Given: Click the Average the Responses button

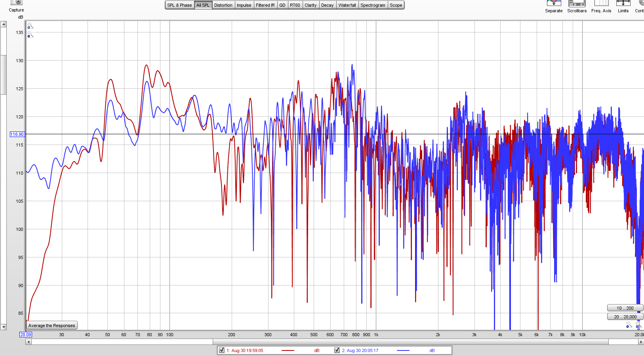Looking at the screenshot, I should click(x=51, y=326).
